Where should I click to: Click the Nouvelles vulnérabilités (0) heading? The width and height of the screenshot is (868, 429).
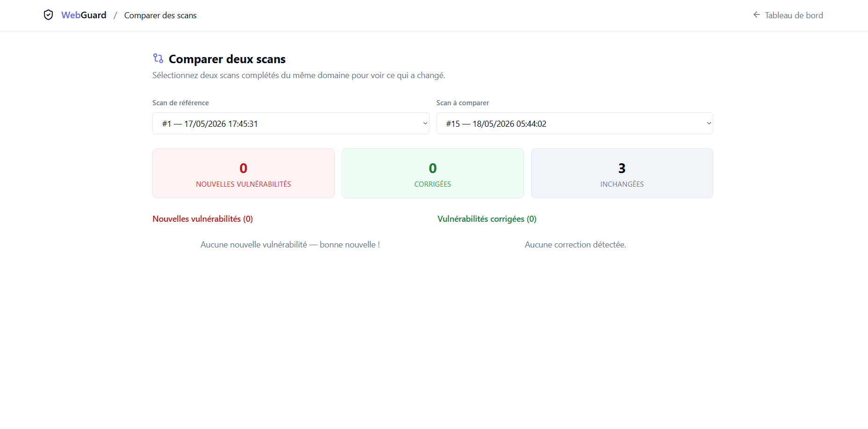(202, 219)
